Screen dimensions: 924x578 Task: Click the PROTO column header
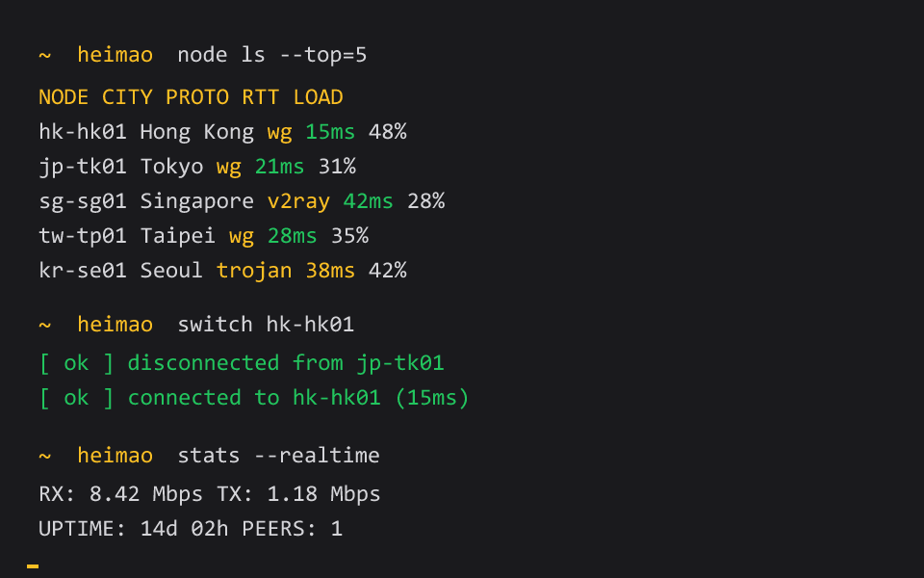click(x=197, y=96)
